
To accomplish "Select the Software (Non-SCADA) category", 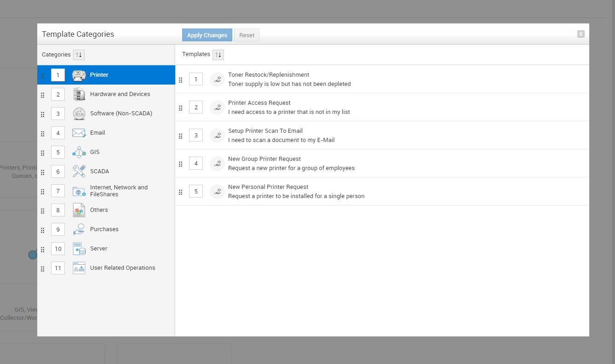I will point(106,114).
